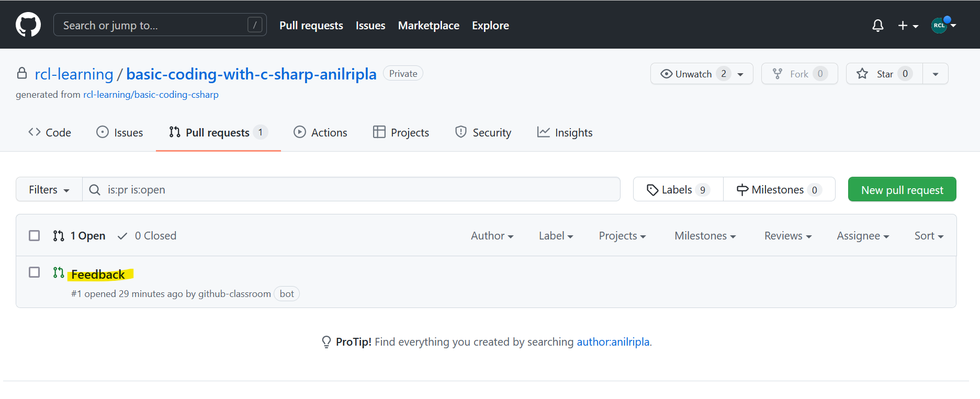Focus the Search or jump to field
Viewport: 980px width, 399px height.
tap(160, 25)
